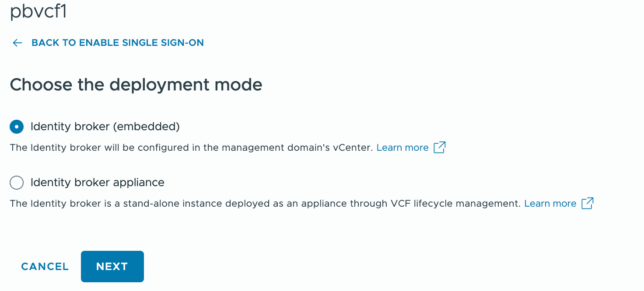Open Learn more link for embedded broker

[x=402, y=148]
